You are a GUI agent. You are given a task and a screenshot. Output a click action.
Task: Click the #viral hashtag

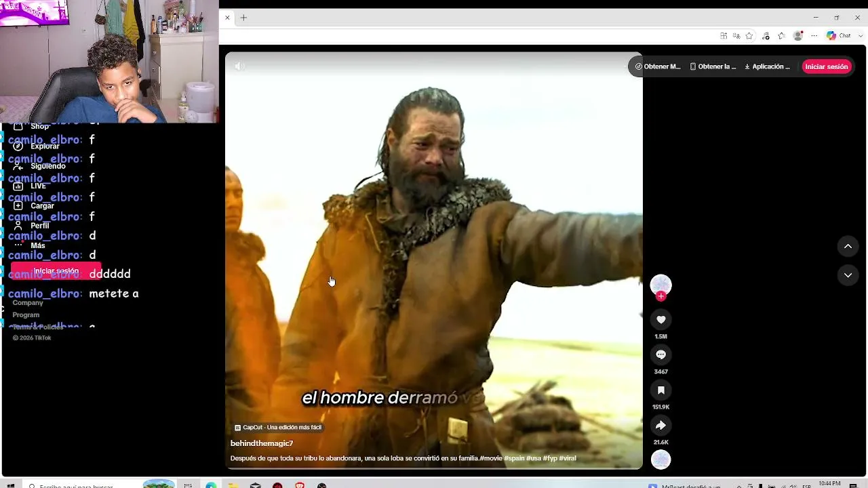coord(568,459)
